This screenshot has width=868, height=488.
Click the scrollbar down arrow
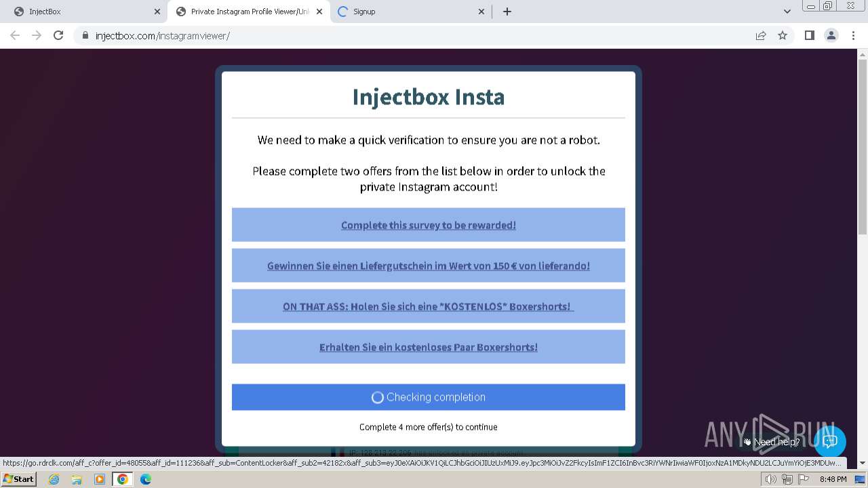pyautogui.click(x=863, y=464)
